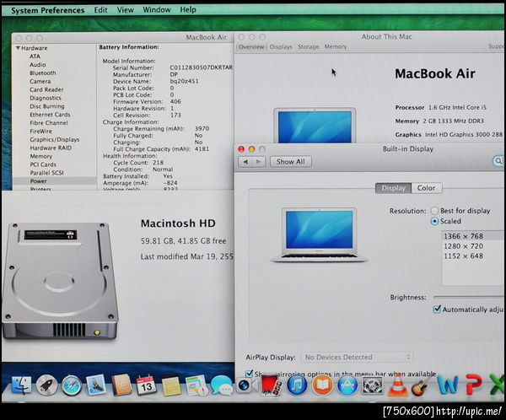Open the Displays tab in About This Mac
The width and height of the screenshot is (506, 420).
281,47
